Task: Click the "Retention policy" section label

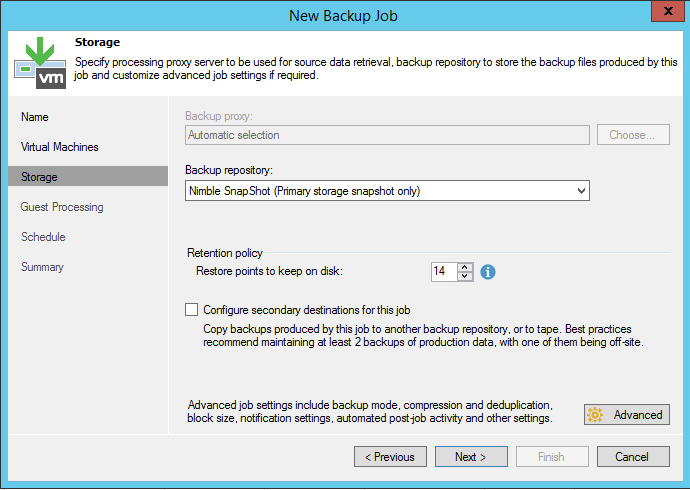Action: click(x=225, y=253)
